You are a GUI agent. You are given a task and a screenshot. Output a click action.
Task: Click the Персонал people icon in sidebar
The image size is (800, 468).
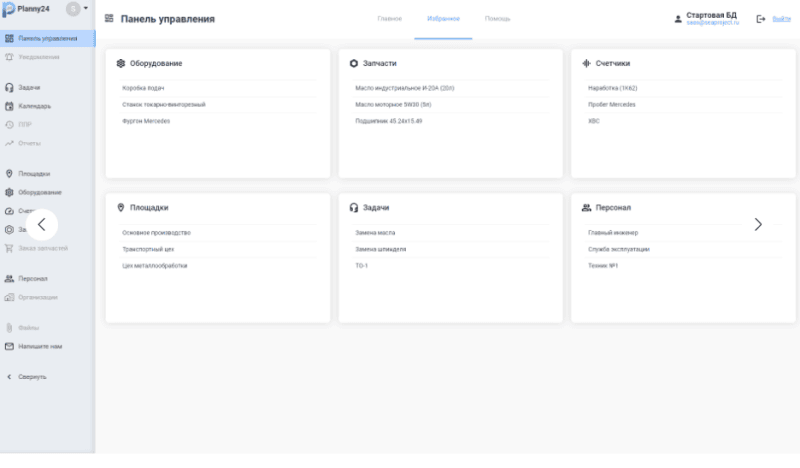click(x=9, y=279)
